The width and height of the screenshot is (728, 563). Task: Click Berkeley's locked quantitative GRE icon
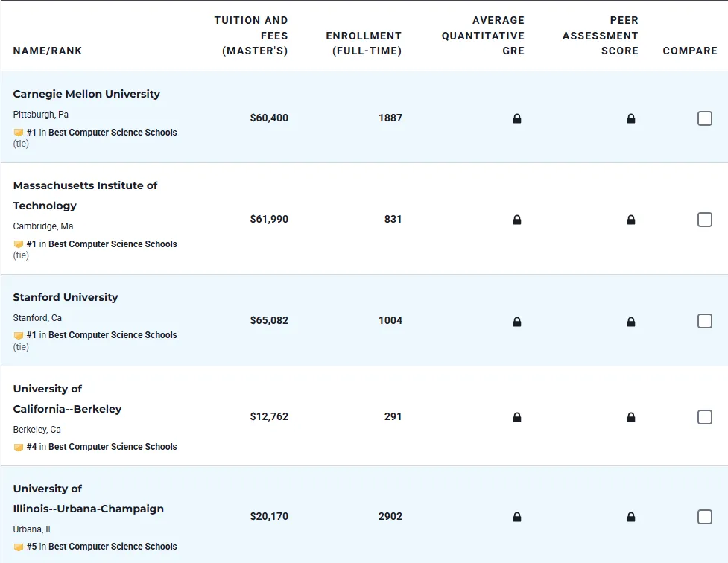(x=517, y=417)
